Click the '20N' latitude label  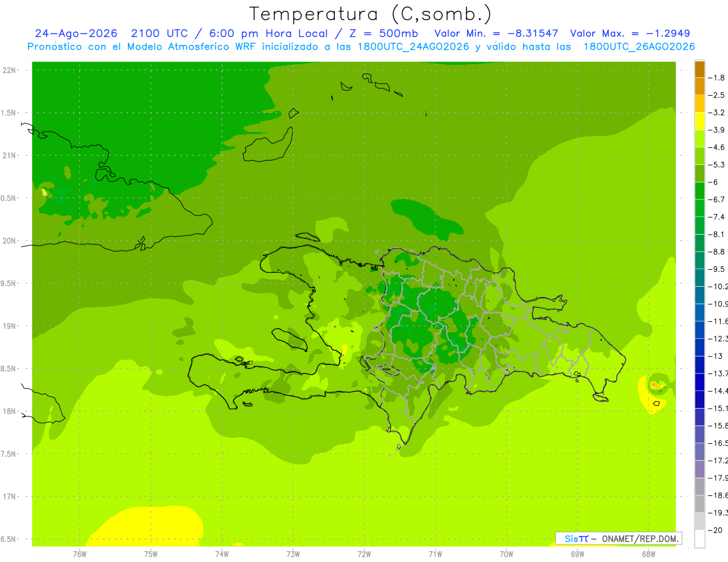(x=9, y=241)
